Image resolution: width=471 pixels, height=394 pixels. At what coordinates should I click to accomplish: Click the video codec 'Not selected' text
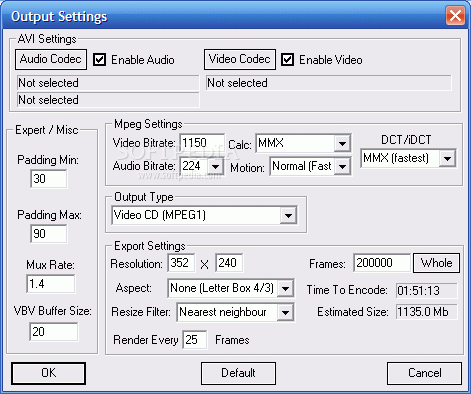pyautogui.click(x=237, y=83)
